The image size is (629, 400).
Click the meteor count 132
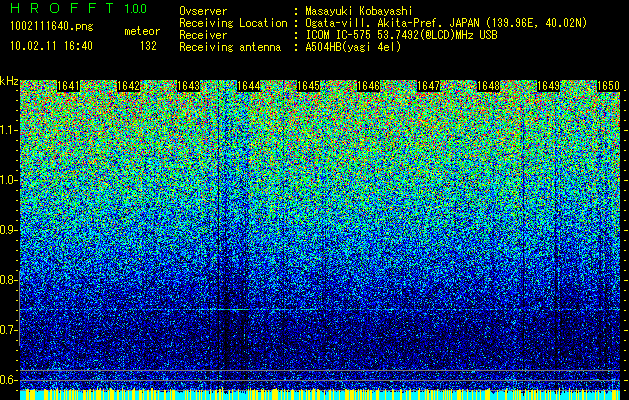click(x=148, y=46)
